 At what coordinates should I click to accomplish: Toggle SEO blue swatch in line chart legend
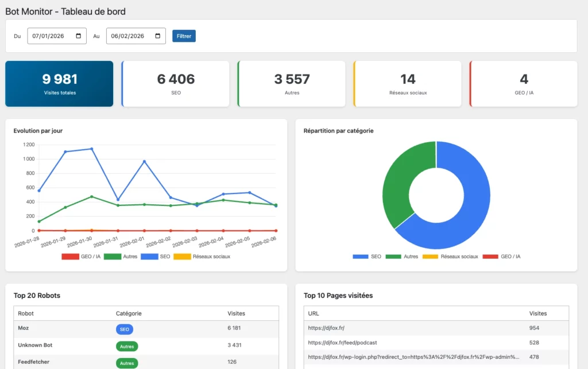149,257
